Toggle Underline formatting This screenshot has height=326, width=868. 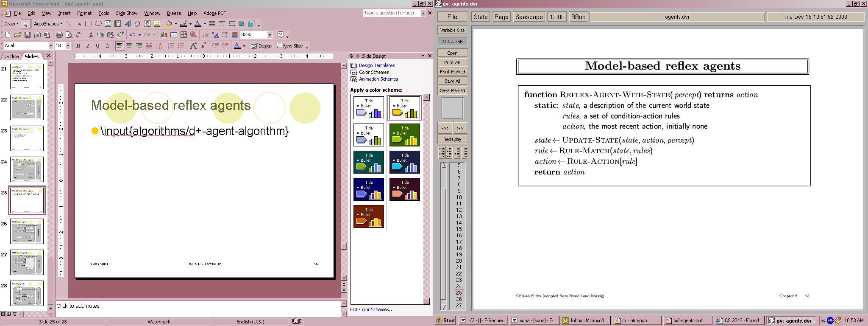[97, 46]
